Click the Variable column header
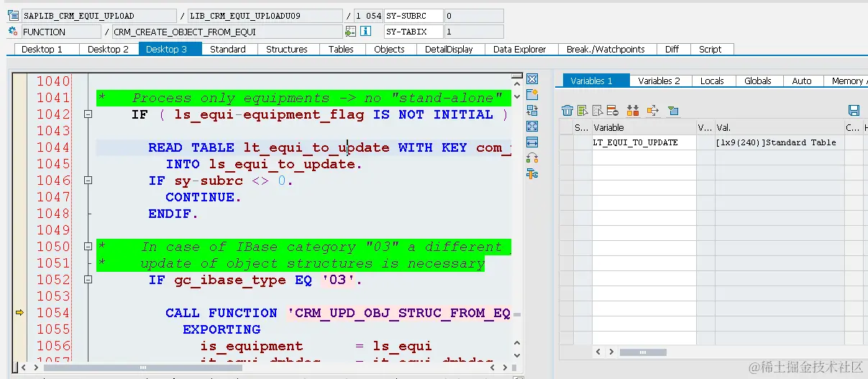This screenshot has width=868, height=379. pyautogui.click(x=644, y=127)
